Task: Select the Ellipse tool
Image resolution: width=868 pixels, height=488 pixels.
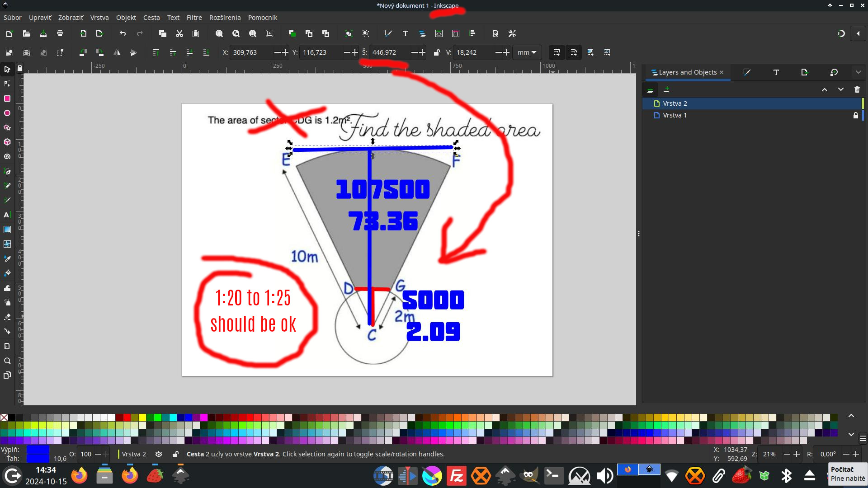Action: [x=7, y=113]
